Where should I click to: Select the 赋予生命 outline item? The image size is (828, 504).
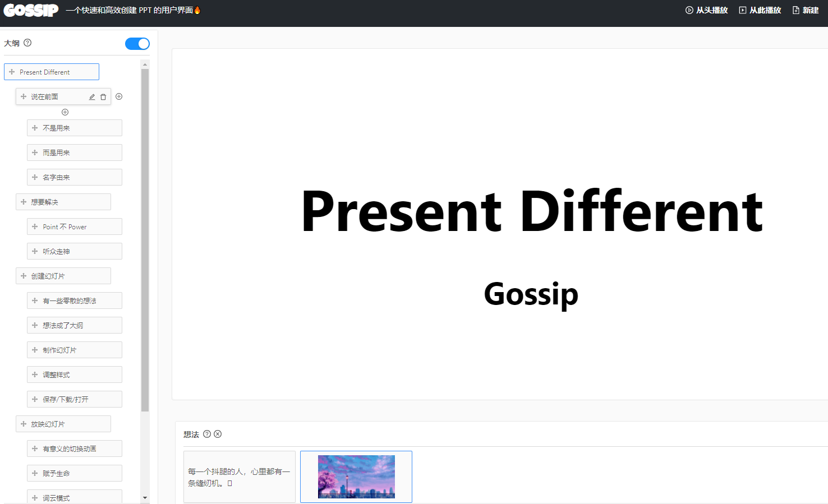click(x=75, y=473)
